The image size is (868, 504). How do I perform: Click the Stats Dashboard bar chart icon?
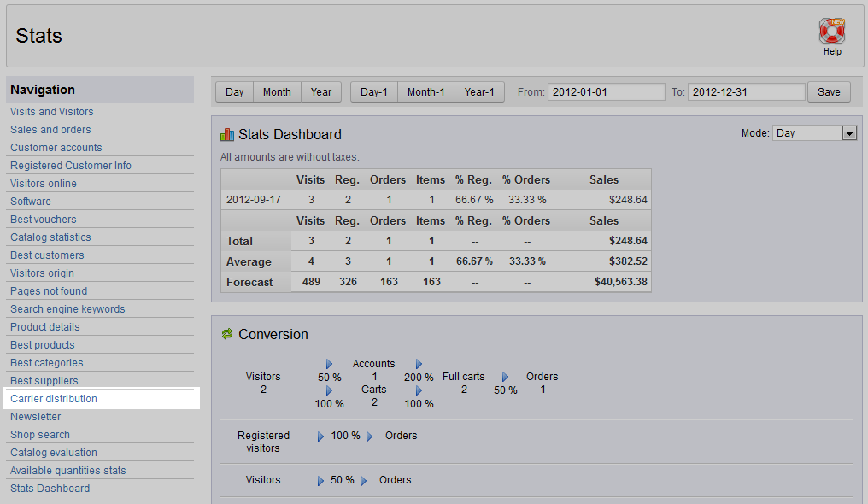coord(227,134)
